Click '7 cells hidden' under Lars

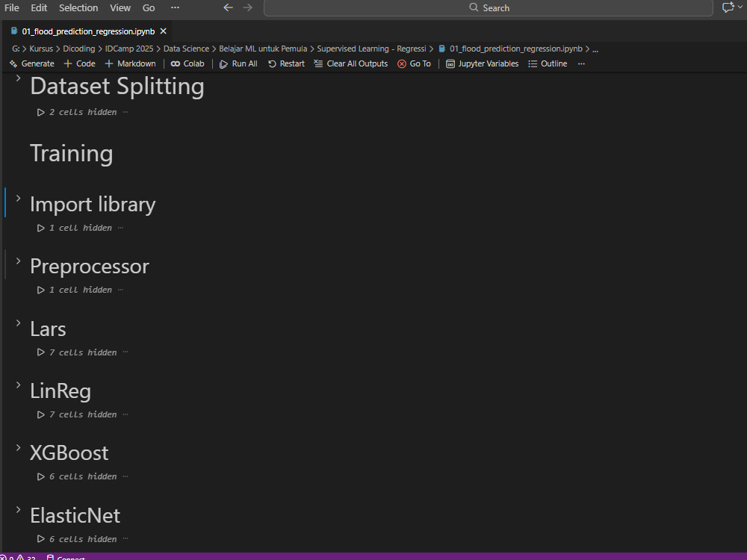tap(83, 352)
